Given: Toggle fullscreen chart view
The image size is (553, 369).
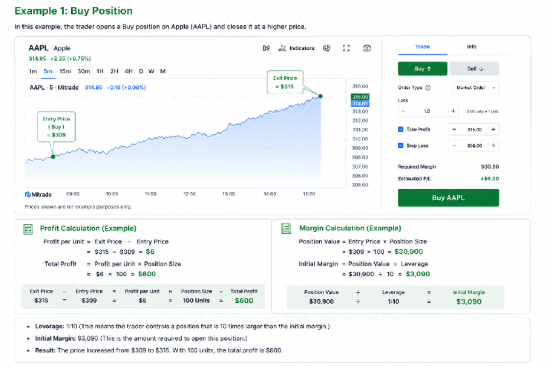Looking at the screenshot, I should (x=346, y=48).
